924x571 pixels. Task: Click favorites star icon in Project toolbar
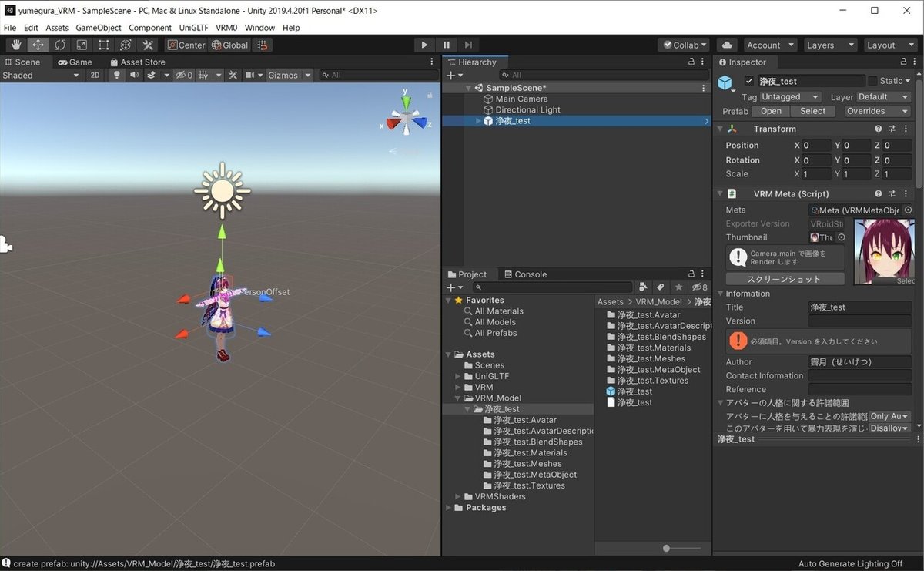678,287
